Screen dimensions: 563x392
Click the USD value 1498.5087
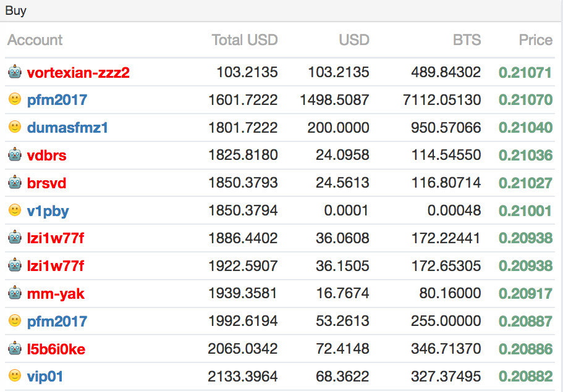click(334, 100)
